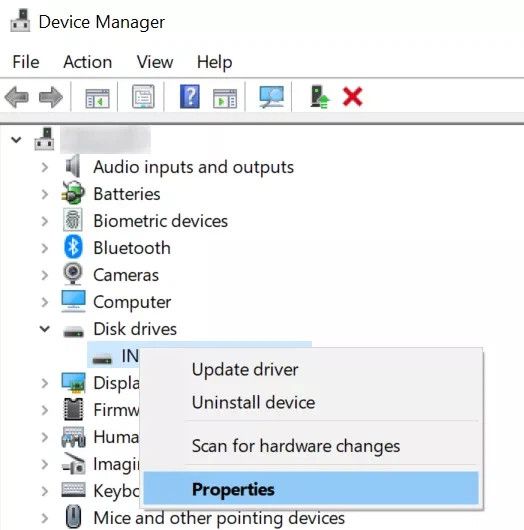The width and height of the screenshot is (524, 530).
Task: Open the File menu
Action: [26, 62]
